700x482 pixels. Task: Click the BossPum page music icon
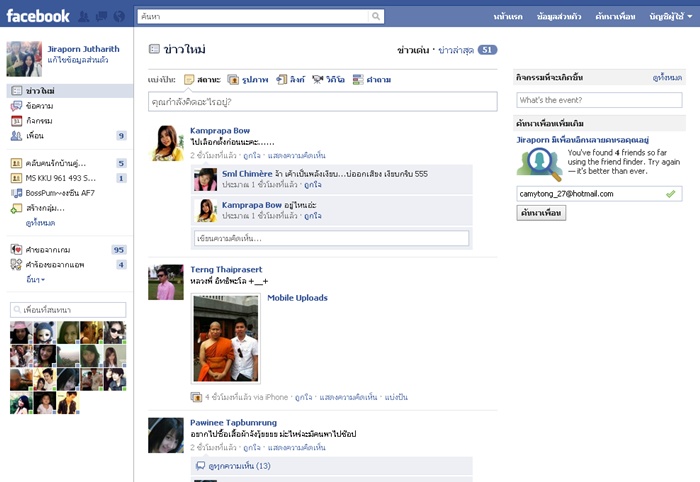point(16,193)
